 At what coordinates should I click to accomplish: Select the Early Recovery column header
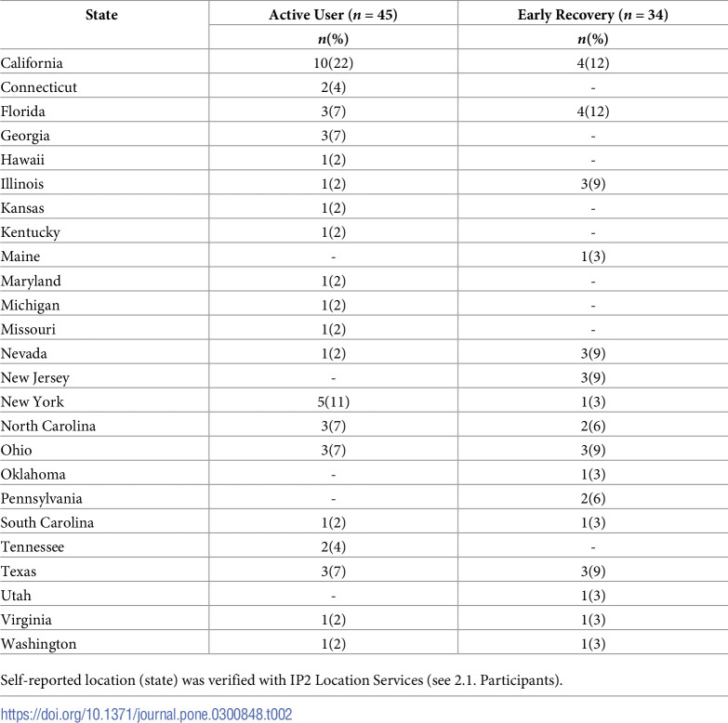pyautogui.click(x=593, y=15)
